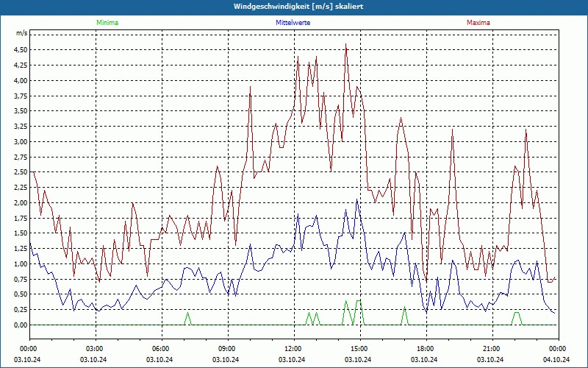The height and width of the screenshot is (368, 588).
Task: Click the 09:00 time axis label
Action: (229, 349)
